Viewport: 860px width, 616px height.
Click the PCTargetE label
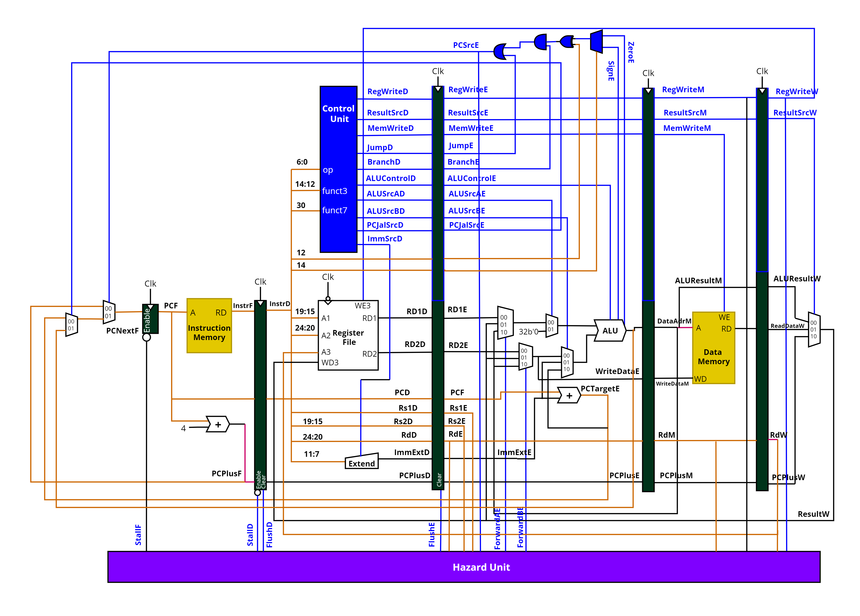(600, 388)
